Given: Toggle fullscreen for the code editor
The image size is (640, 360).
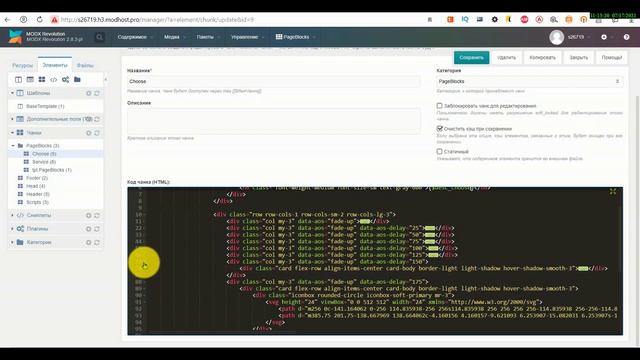Looking at the screenshot, I should click(x=613, y=191).
